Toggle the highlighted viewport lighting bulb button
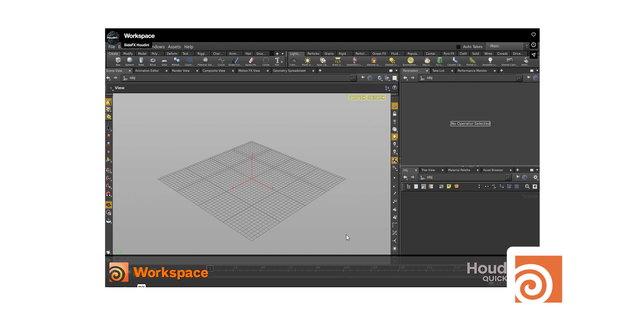 [x=395, y=137]
